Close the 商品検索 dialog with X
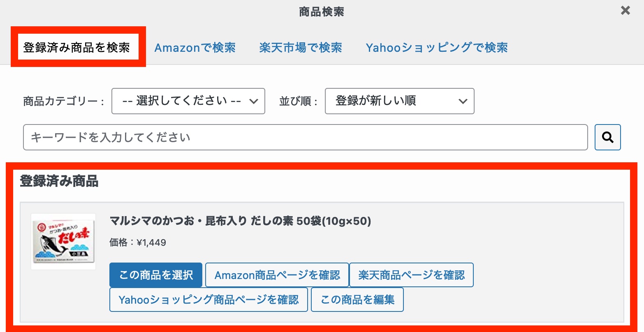The height and width of the screenshot is (332, 644). tap(625, 11)
